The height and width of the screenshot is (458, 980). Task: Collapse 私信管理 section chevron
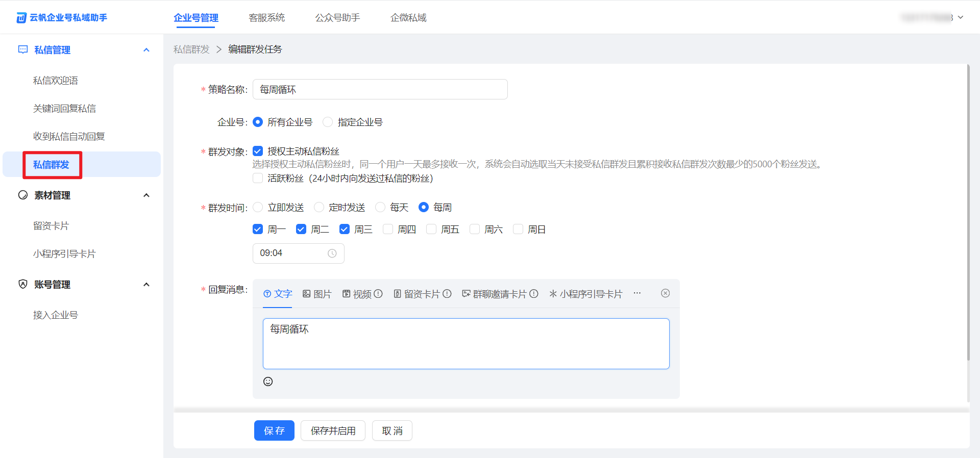(146, 50)
